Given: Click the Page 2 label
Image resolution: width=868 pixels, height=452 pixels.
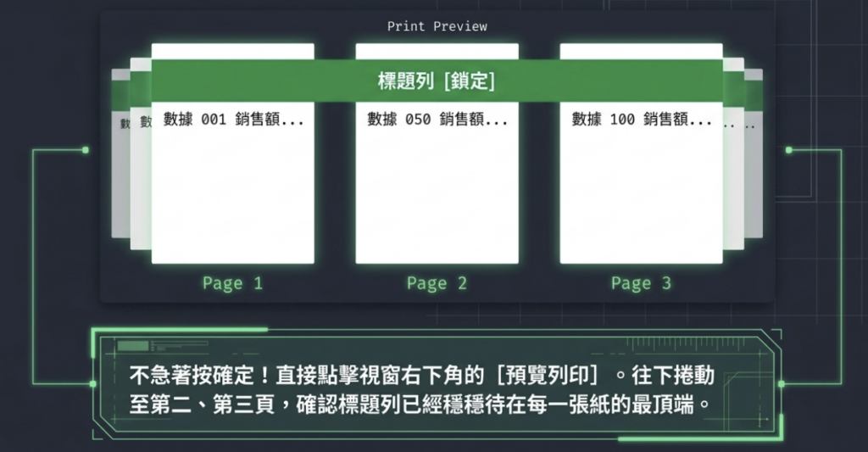Looking at the screenshot, I should coord(437,283).
